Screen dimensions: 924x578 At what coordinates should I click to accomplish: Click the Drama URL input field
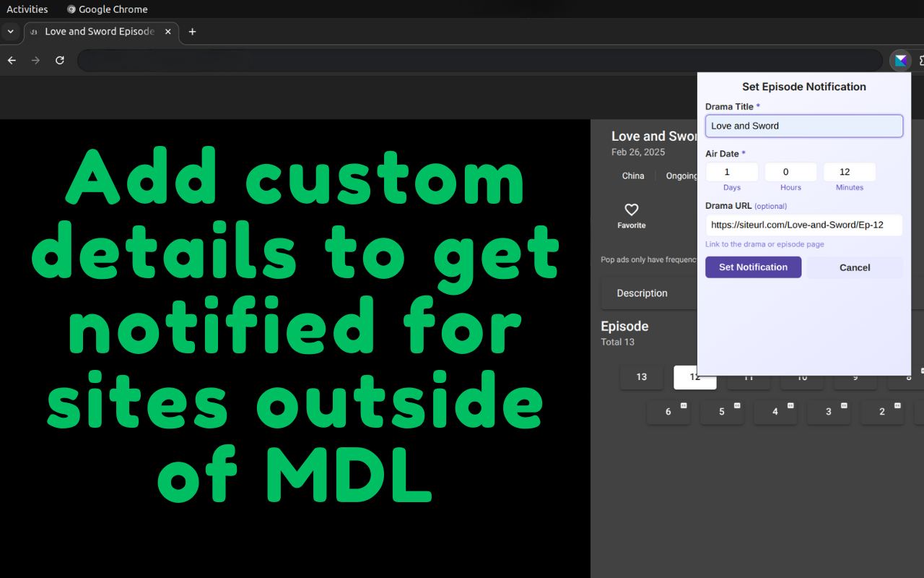coord(803,225)
